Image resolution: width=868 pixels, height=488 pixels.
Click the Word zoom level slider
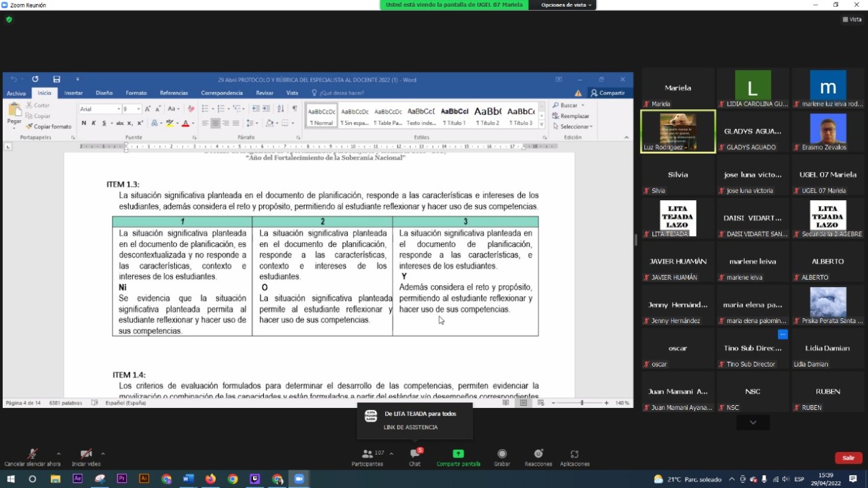pos(582,402)
